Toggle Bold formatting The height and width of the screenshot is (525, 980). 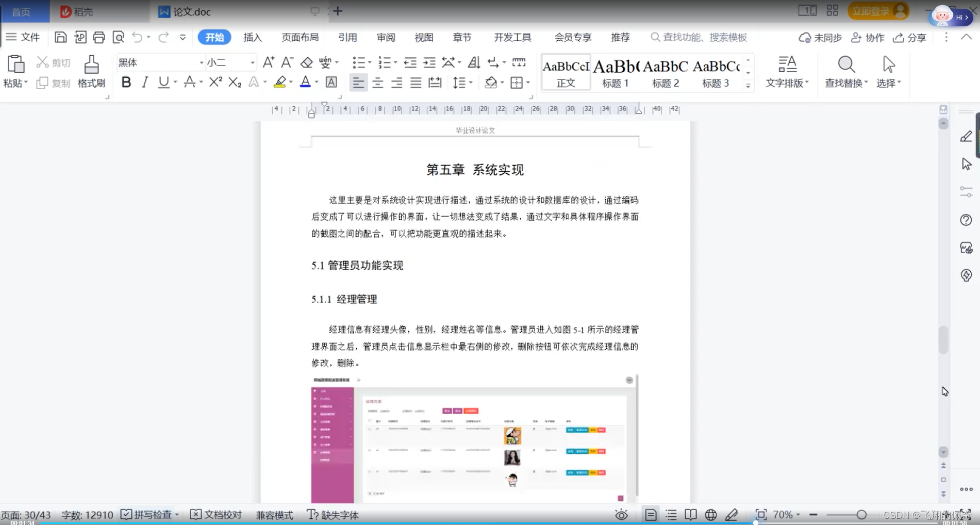tap(126, 82)
